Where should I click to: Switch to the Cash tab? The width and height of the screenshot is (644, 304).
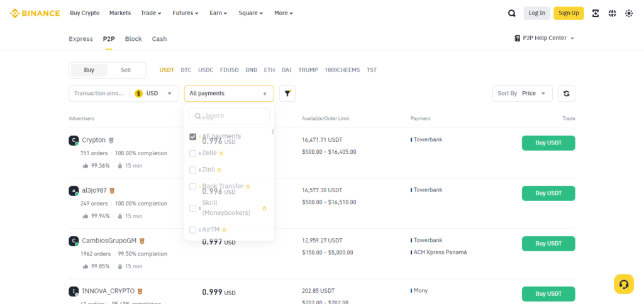click(159, 39)
